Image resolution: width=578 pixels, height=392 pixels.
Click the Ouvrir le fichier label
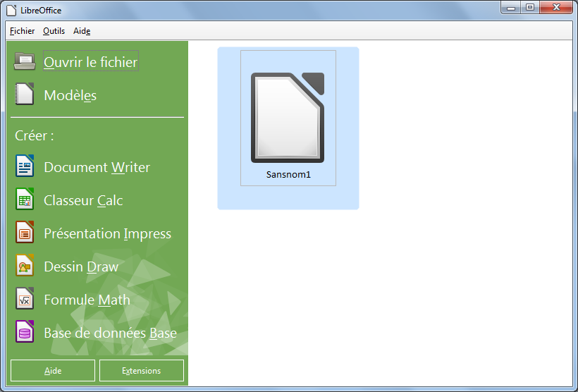[91, 62]
